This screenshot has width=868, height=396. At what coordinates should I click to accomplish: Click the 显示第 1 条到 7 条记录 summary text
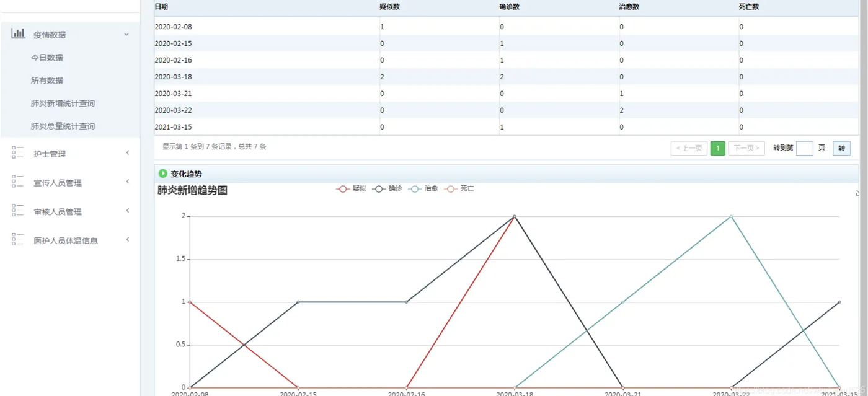(215, 147)
